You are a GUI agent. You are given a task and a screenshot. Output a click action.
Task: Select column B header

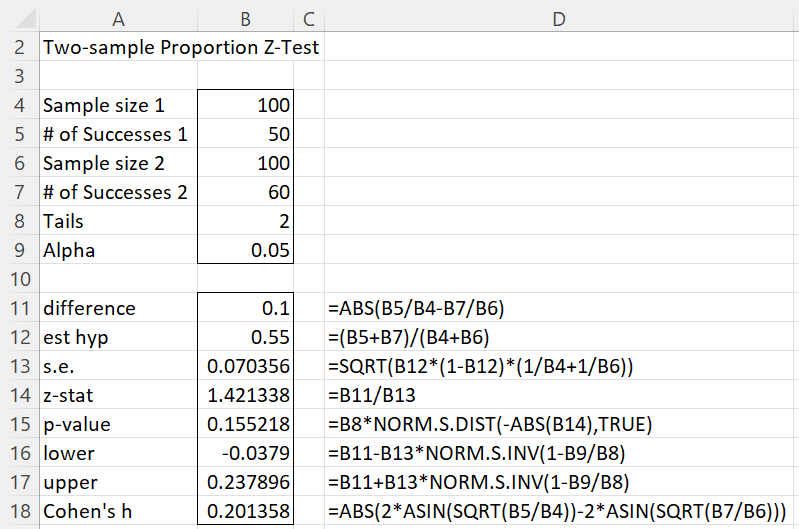[245, 17]
